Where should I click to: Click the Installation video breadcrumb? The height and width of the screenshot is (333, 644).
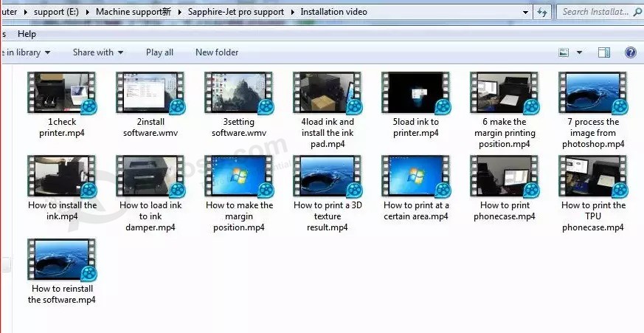tap(334, 12)
